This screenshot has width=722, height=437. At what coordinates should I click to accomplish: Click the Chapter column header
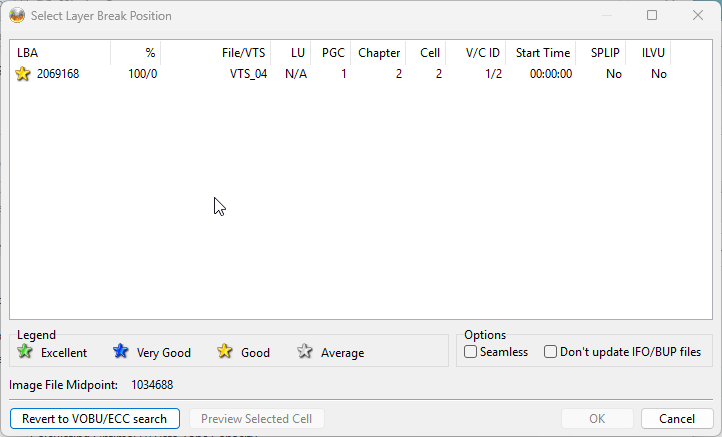point(378,53)
